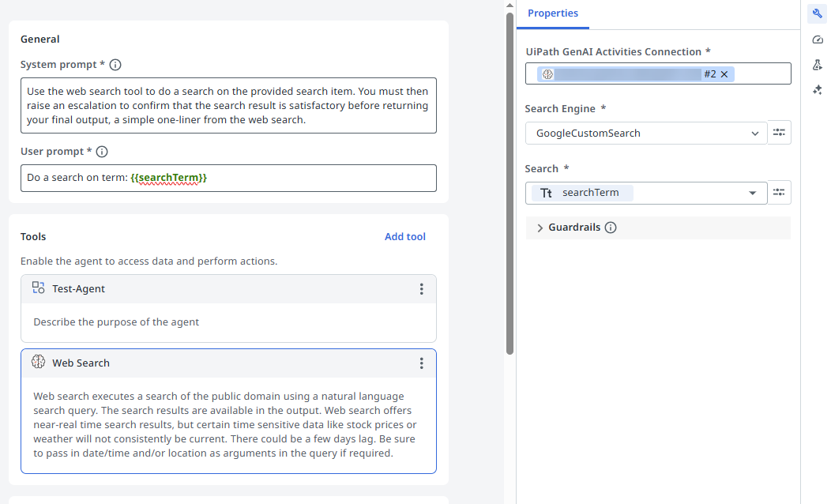The width and height of the screenshot is (831, 504).
Task: Click the Test-Agent tool icon
Action: (38, 288)
